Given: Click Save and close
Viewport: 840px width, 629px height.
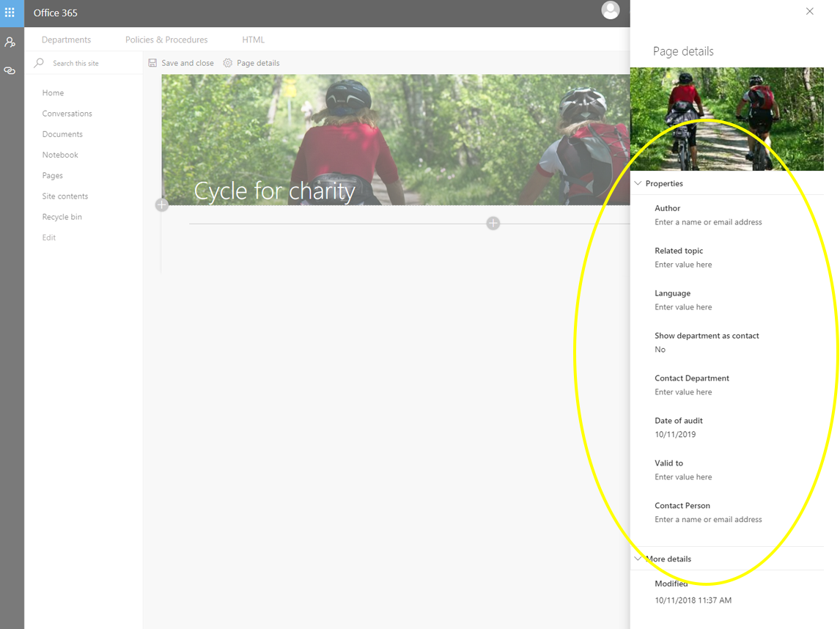Looking at the screenshot, I should pyautogui.click(x=188, y=63).
